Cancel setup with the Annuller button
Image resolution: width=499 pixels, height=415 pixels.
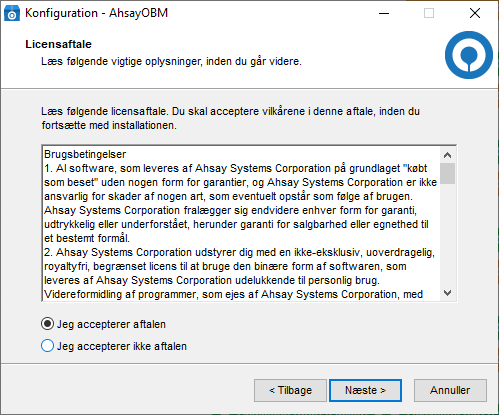[x=450, y=390]
